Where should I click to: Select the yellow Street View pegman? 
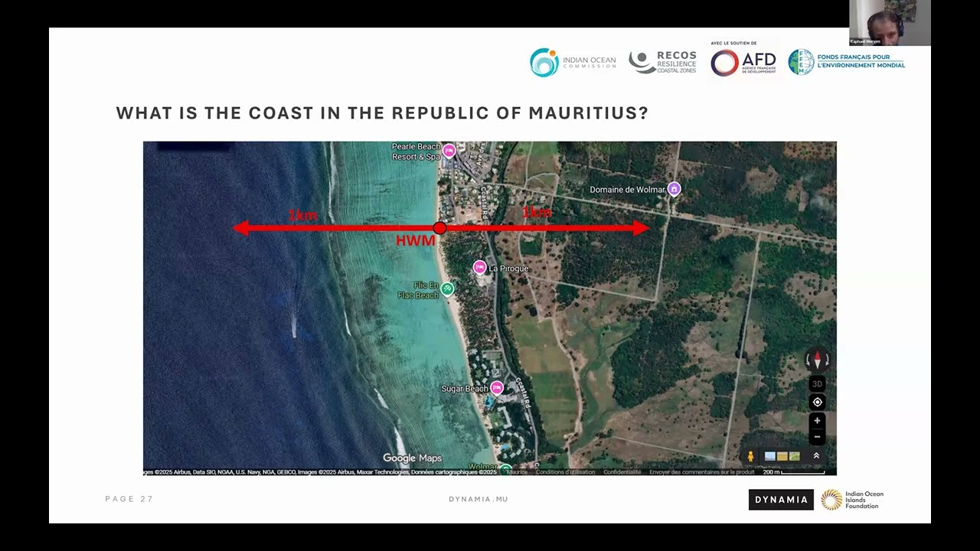[750, 456]
